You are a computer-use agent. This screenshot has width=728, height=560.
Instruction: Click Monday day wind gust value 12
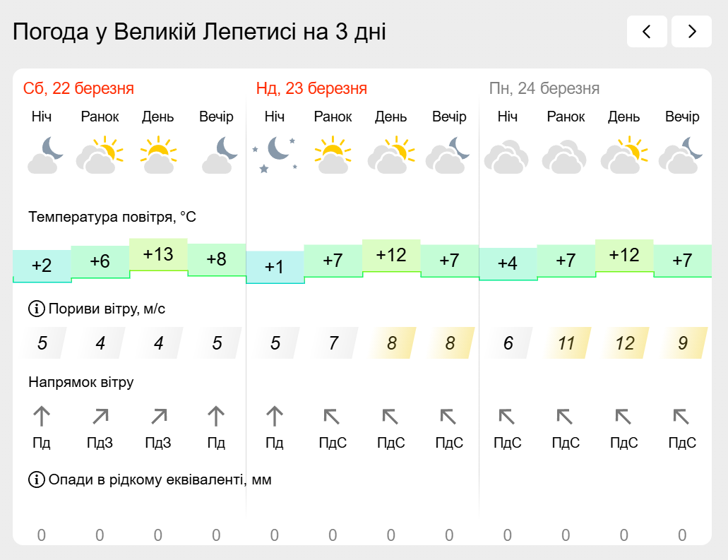[624, 343]
